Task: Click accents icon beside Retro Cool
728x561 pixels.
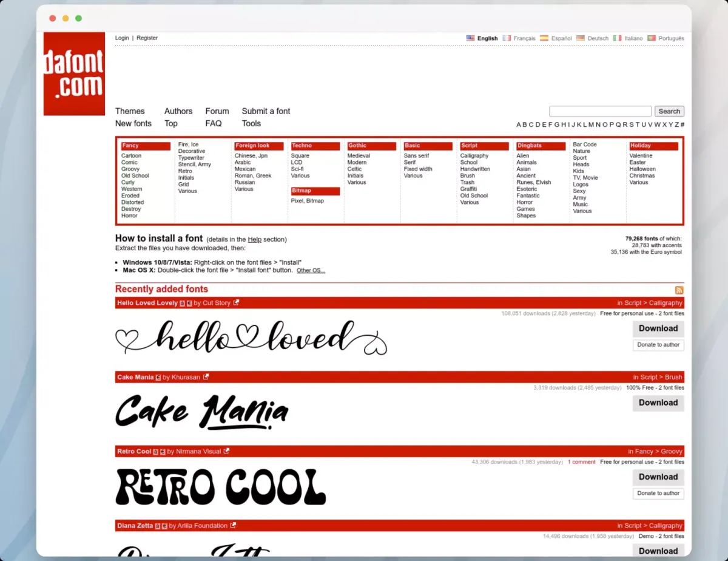Action: pyautogui.click(x=155, y=452)
